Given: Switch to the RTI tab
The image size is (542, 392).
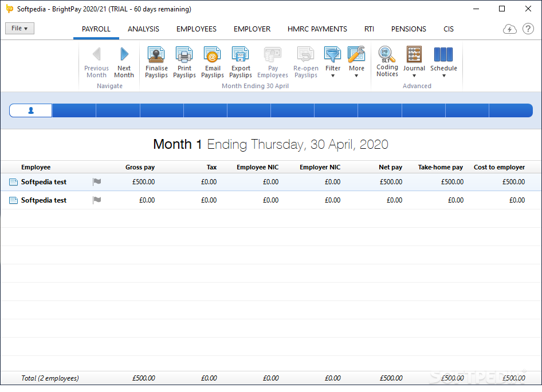Looking at the screenshot, I should tap(369, 29).
